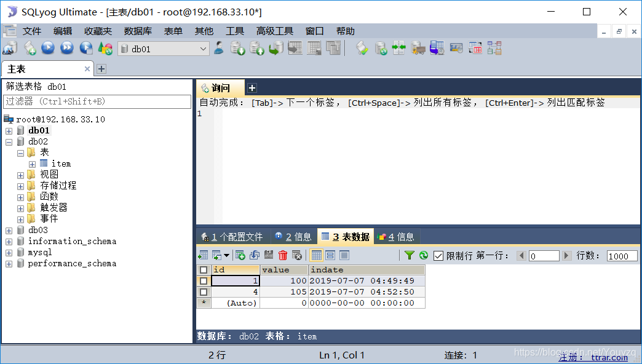Expand the 视图 folder
This screenshot has width=642, height=364.
click(20, 175)
